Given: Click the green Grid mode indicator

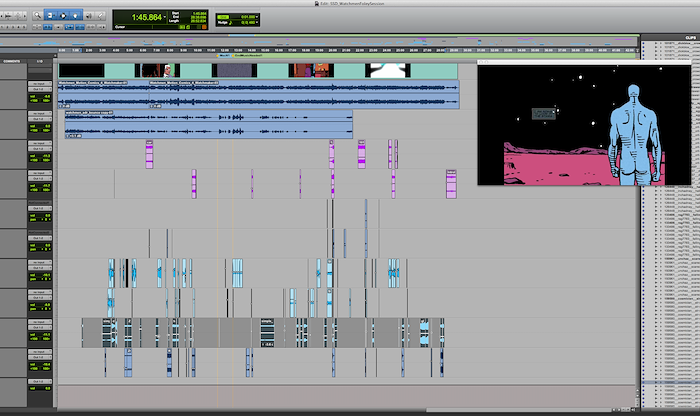Looking at the screenshot, I should [223, 17].
